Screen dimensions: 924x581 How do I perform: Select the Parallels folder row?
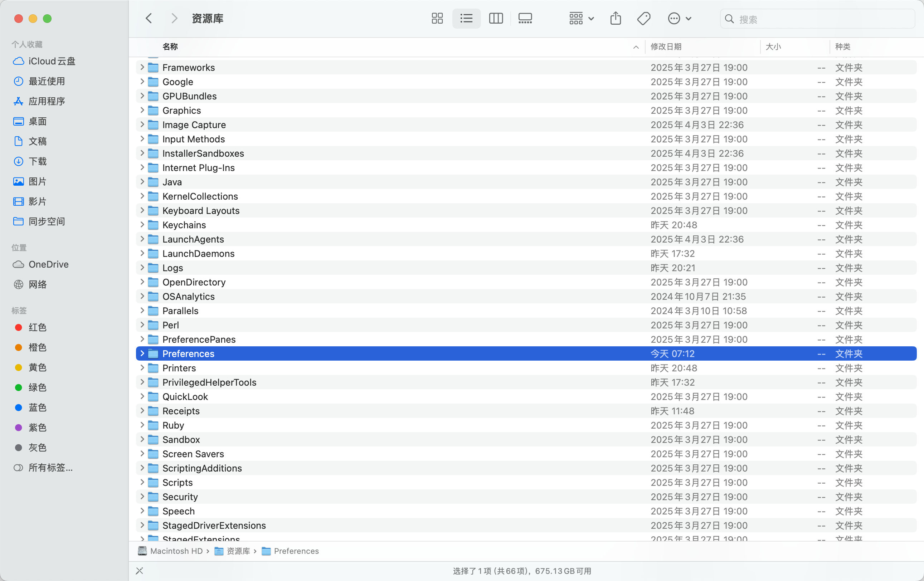click(180, 311)
